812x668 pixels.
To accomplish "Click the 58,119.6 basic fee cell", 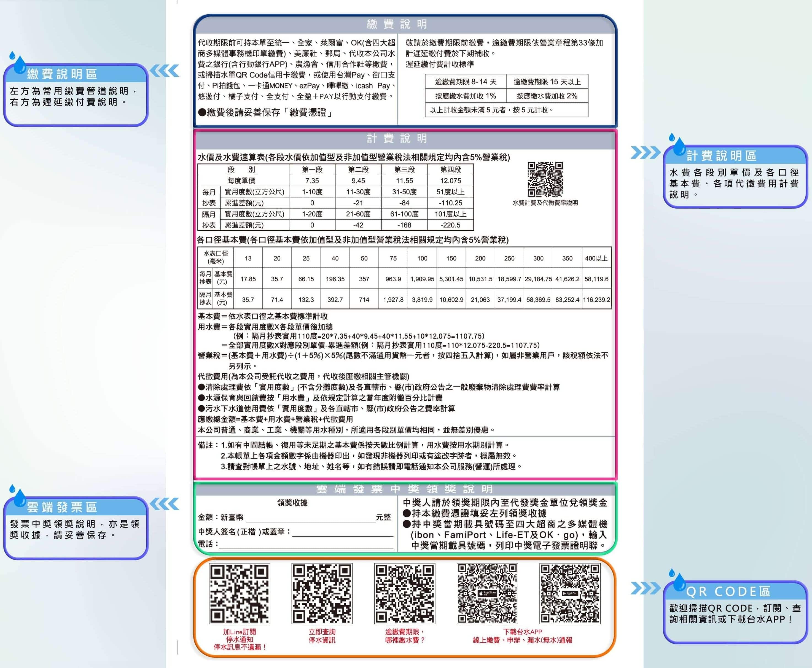I will point(596,279).
